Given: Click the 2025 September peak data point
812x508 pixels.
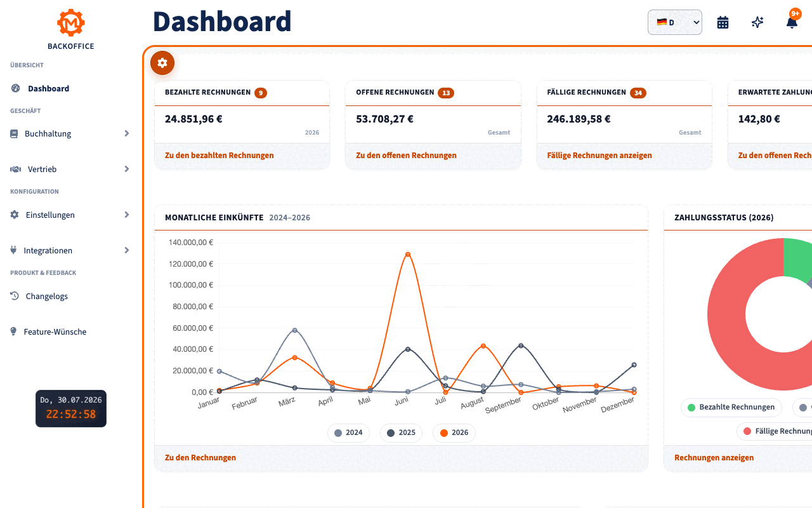Looking at the screenshot, I should tap(521, 345).
